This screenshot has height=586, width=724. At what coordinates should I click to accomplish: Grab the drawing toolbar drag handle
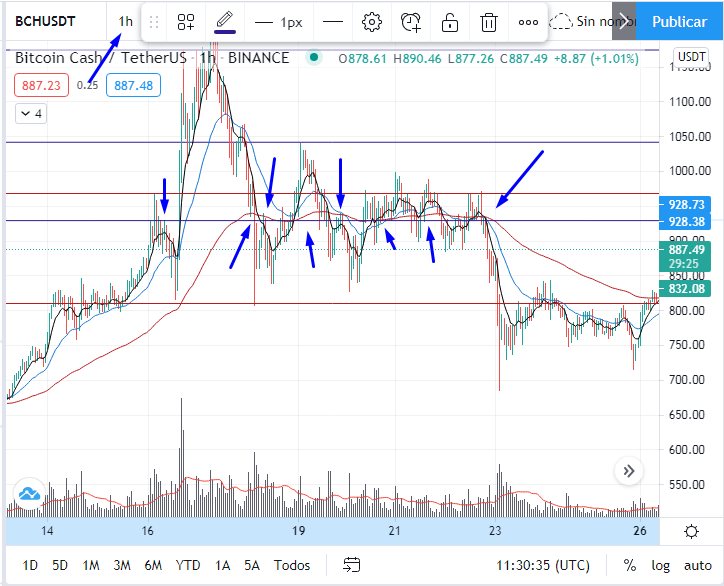154,22
